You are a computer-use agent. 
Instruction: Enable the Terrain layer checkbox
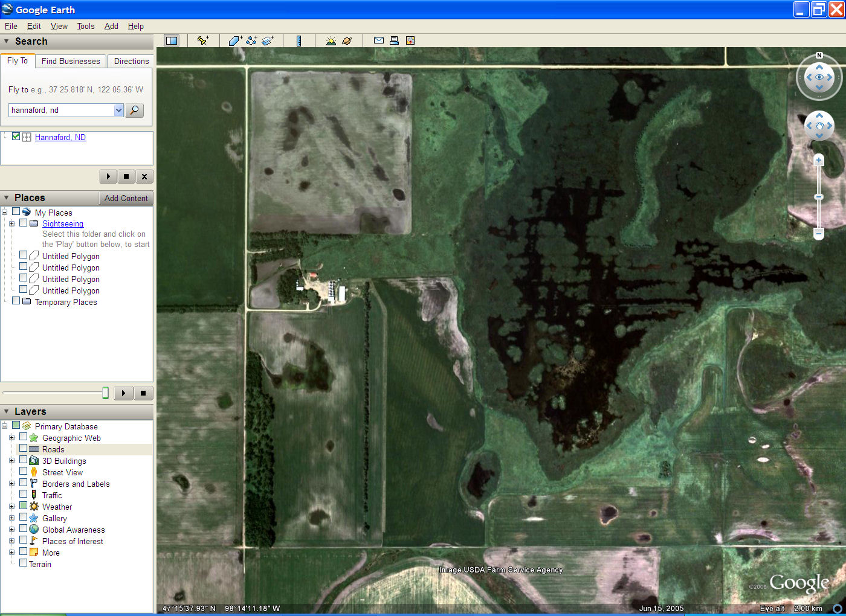(23, 563)
